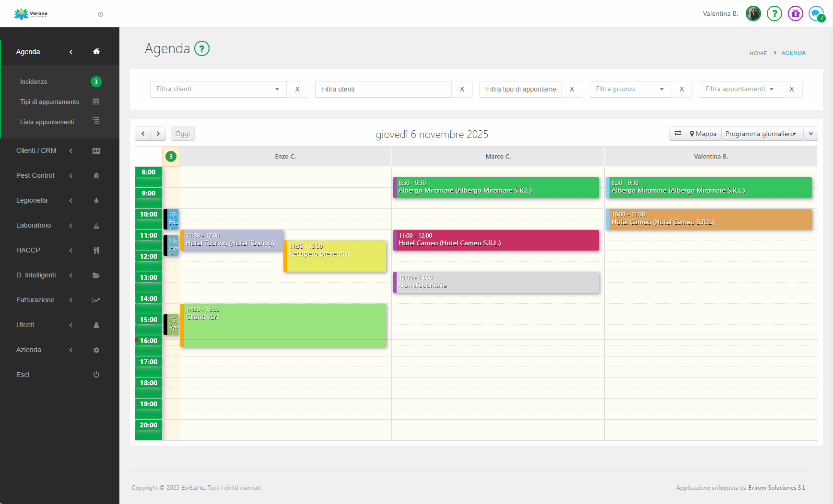Open the chat messages icon
Screen dimensions: 833x504
pos(815,13)
